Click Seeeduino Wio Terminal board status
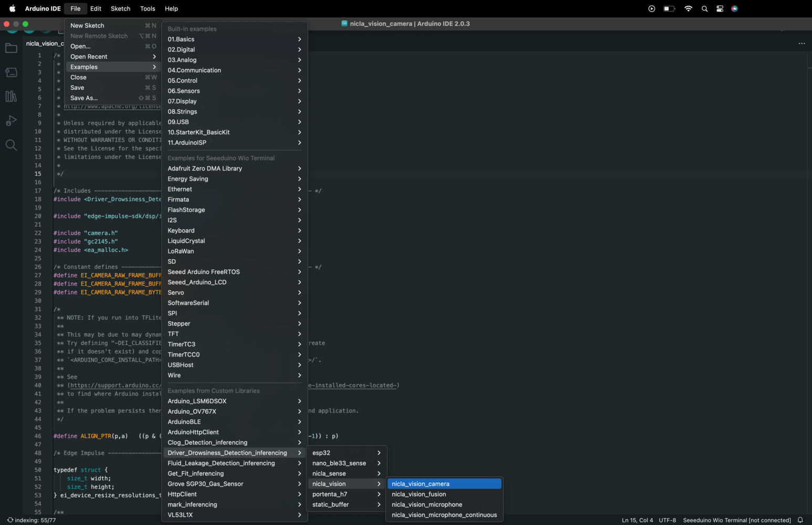This screenshot has width=812, height=525. coord(736,520)
